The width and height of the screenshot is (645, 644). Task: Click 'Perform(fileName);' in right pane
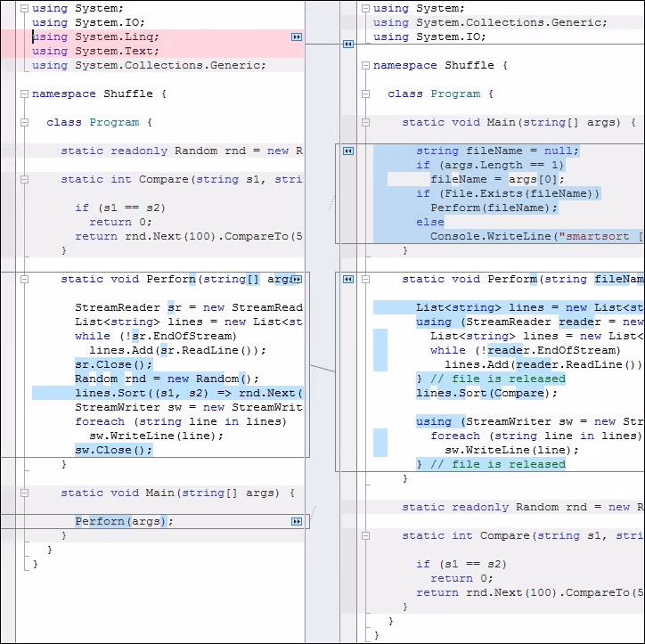click(x=494, y=208)
